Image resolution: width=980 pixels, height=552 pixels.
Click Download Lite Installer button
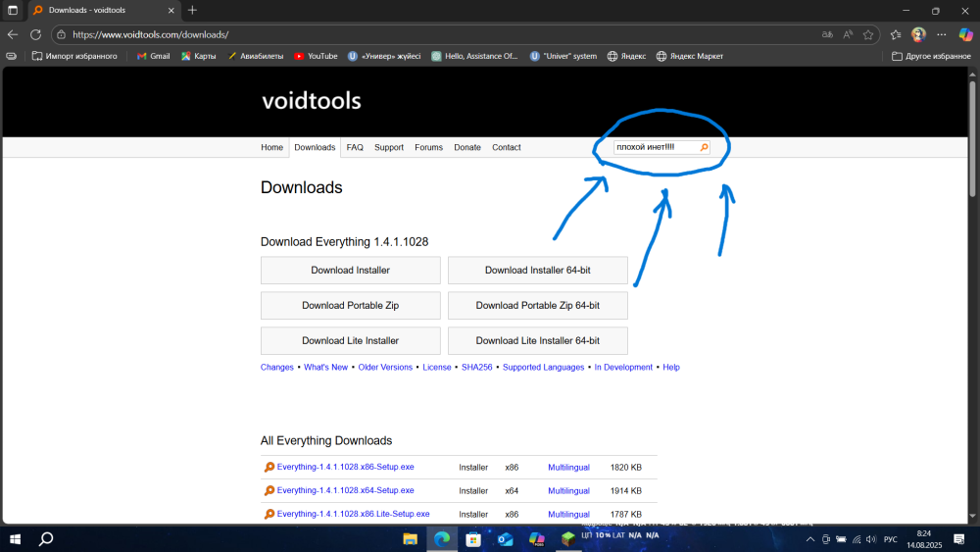tap(351, 340)
